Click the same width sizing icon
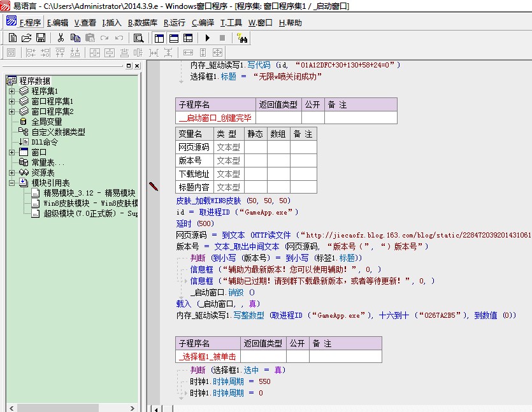532x412 pixels. coord(188,53)
